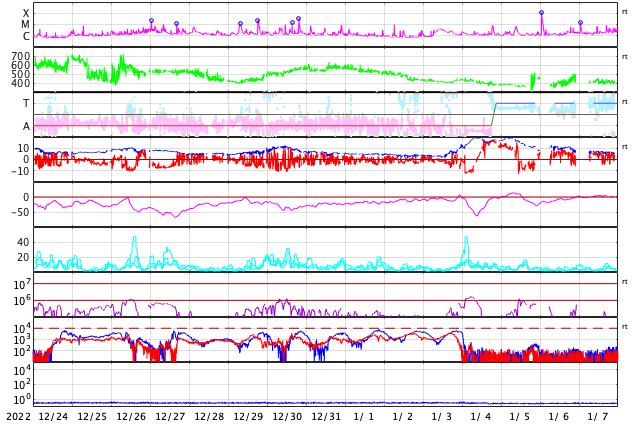Click the -50 axis label in magenta panel

pyautogui.click(x=20, y=212)
